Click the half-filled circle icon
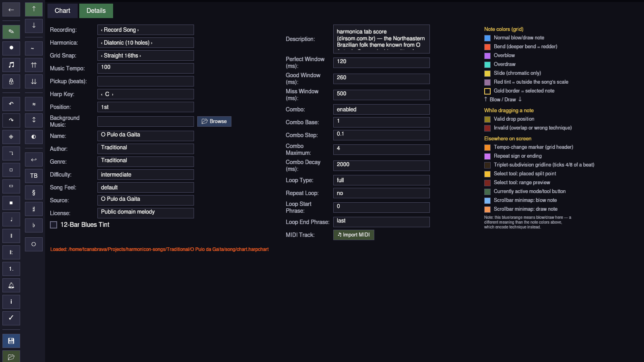Viewport: 644px width, 362px height. (x=34, y=137)
